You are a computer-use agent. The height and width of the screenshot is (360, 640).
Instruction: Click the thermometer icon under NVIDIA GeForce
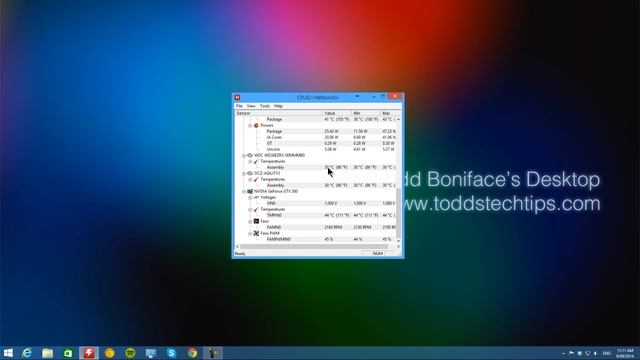click(256, 209)
